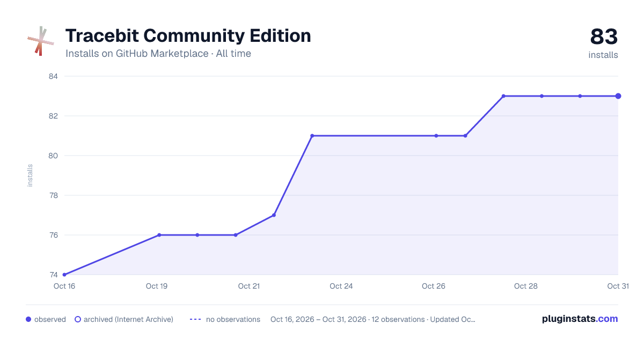Click the 82 y-axis tick label
Screen dimensions: 644x338
coord(53,116)
